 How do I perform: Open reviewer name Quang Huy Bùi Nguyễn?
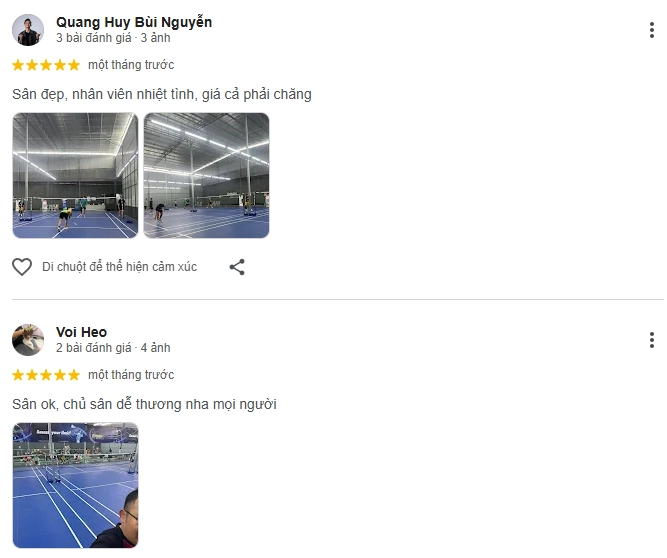point(134,22)
